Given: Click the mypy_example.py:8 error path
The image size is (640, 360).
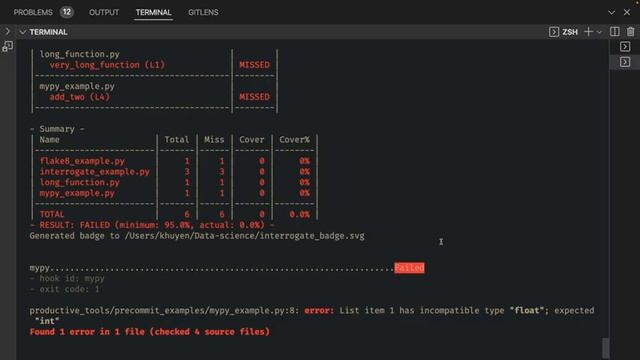Looking at the screenshot, I should (164, 311).
